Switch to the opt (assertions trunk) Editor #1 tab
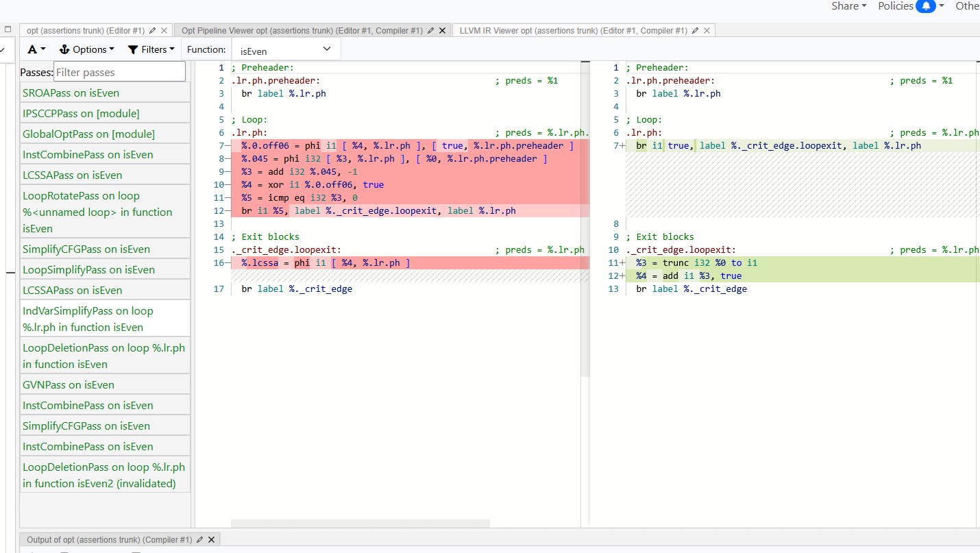 tap(86, 31)
